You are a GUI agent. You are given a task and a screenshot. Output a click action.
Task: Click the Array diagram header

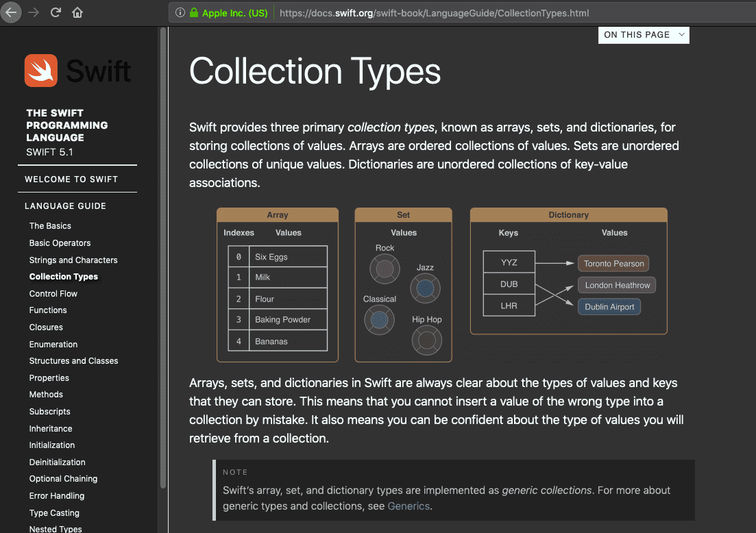[278, 215]
